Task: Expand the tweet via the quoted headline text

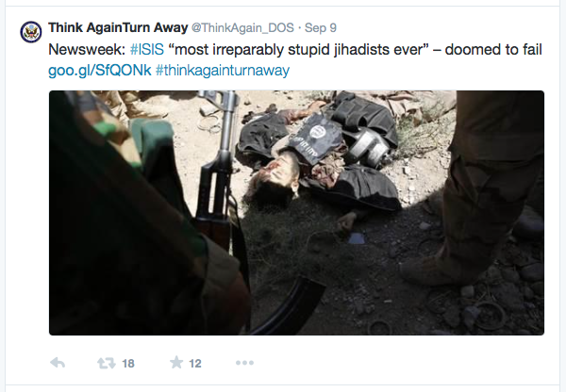Action: 298,49
